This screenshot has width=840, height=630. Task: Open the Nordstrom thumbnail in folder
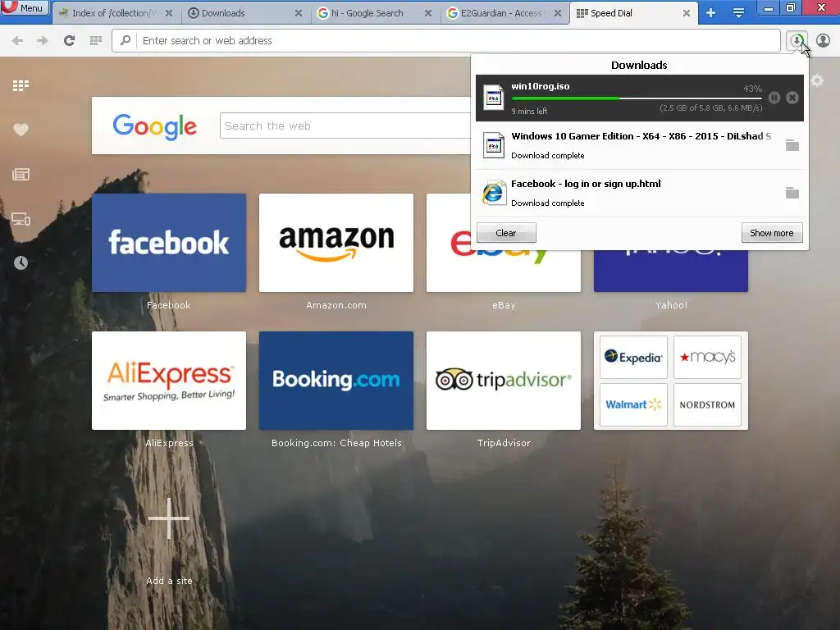(707, 404)
